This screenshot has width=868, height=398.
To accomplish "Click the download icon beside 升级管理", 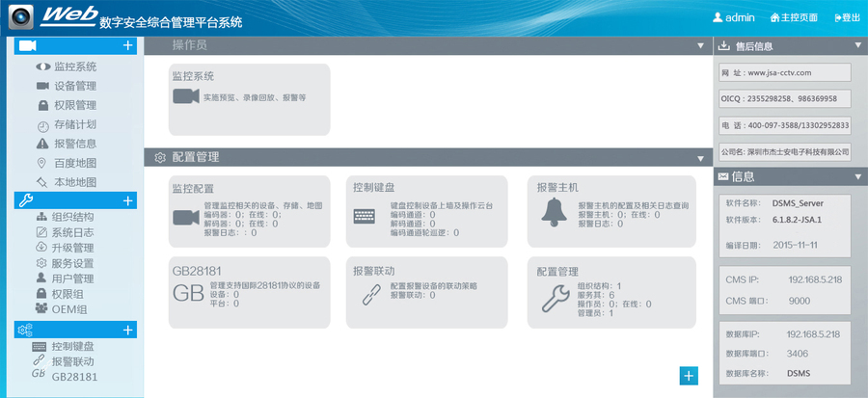I will [x=41, y=247].
